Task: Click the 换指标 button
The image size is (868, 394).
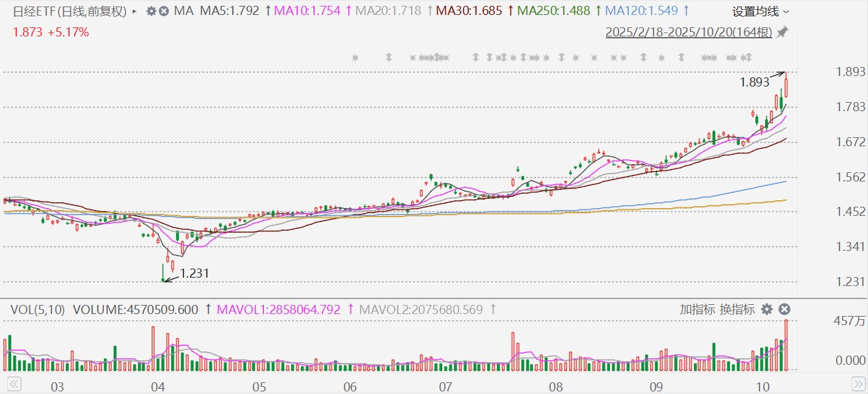Action: pyautogui.click(x=737, y=309)
